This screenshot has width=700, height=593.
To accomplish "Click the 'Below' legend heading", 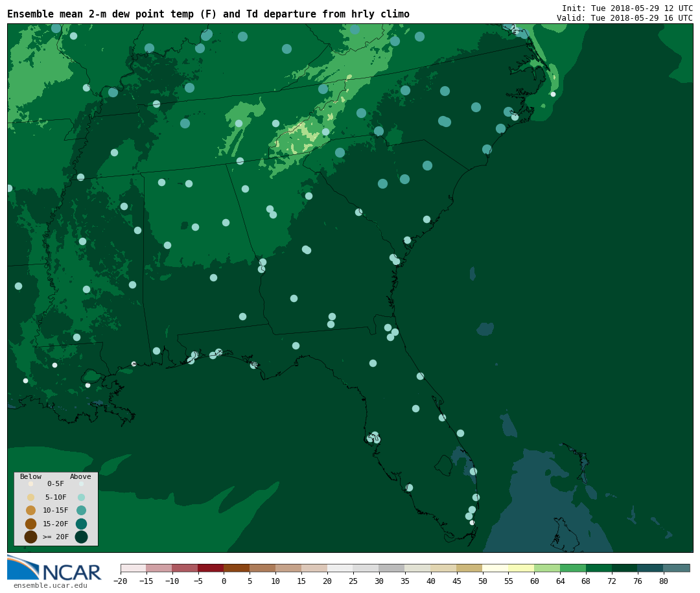I will click(x=30, y=476).
